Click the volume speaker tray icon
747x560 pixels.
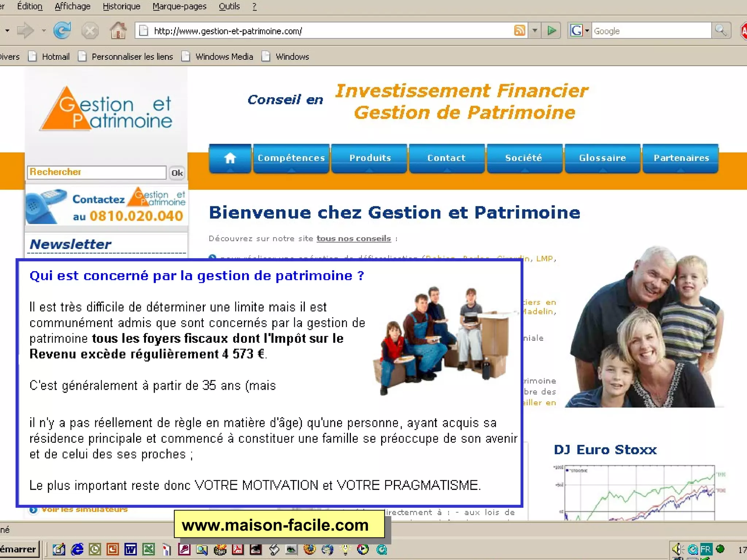coord(678,549)
